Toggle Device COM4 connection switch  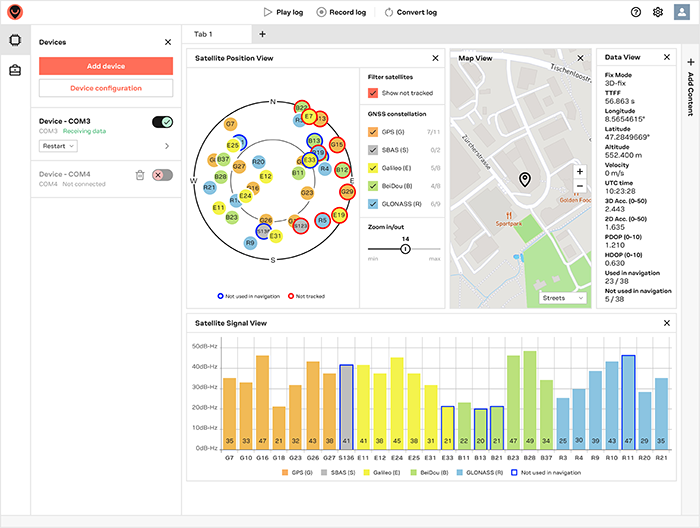[x=162, y=175]
